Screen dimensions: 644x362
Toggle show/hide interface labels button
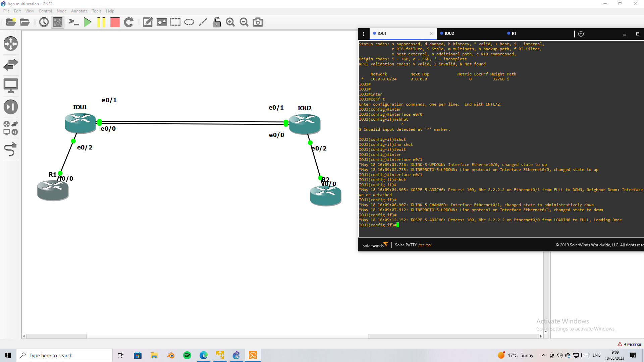(58, 22)
